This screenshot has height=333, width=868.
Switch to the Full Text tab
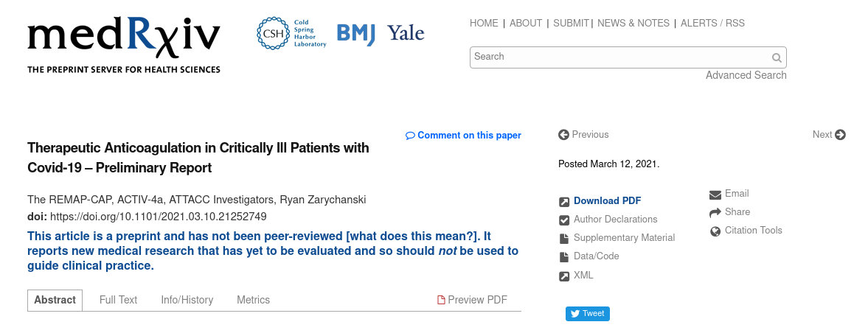click(x=118, y=300)
